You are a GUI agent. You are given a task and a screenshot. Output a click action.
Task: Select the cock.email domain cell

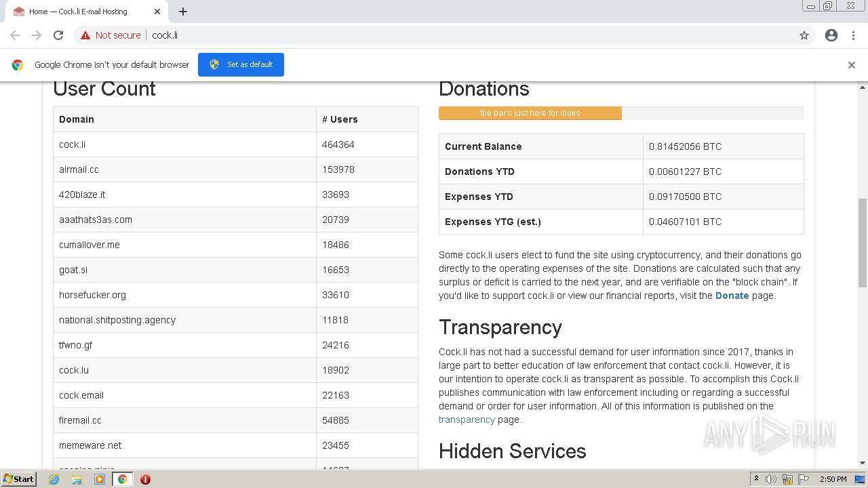point(184,395)
